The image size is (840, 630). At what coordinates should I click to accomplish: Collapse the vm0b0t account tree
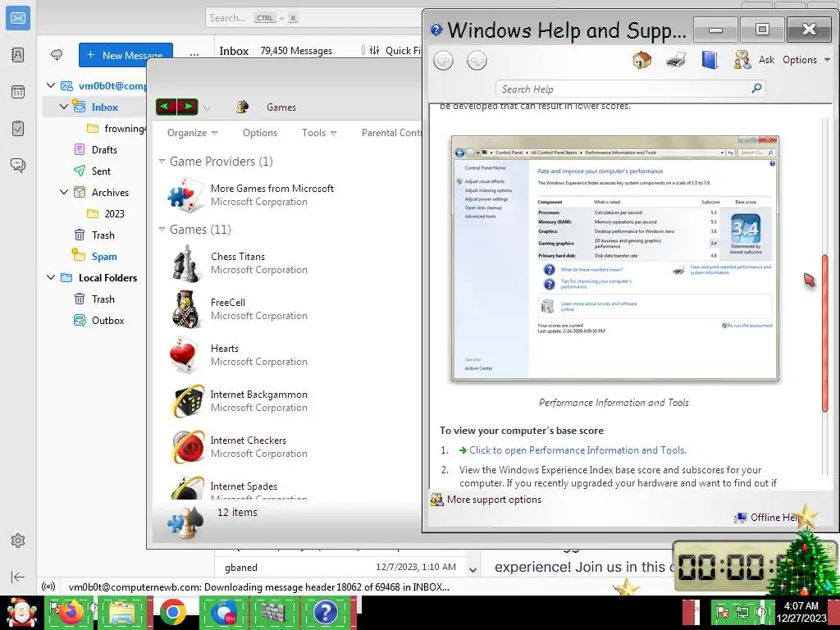click(x=51, y=85)
